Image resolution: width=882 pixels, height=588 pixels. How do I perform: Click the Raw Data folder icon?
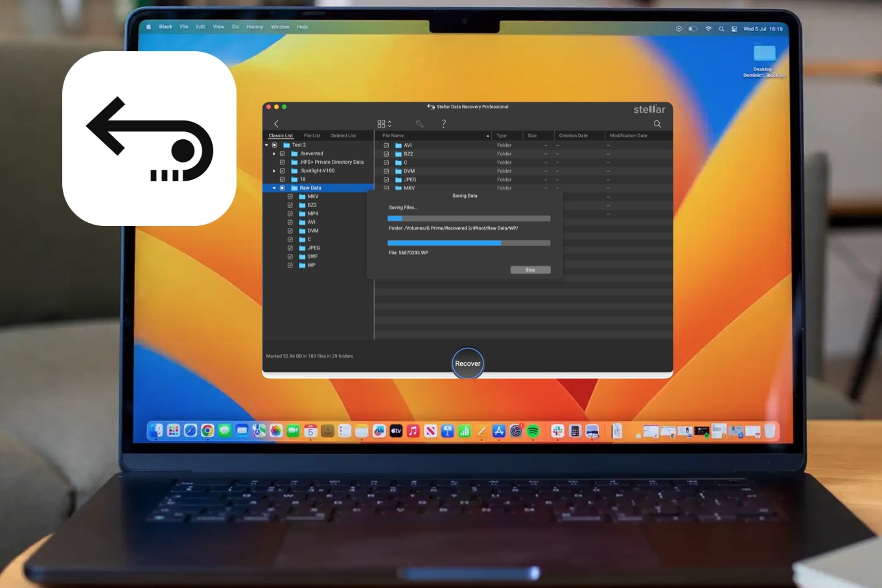pos(294,188)
